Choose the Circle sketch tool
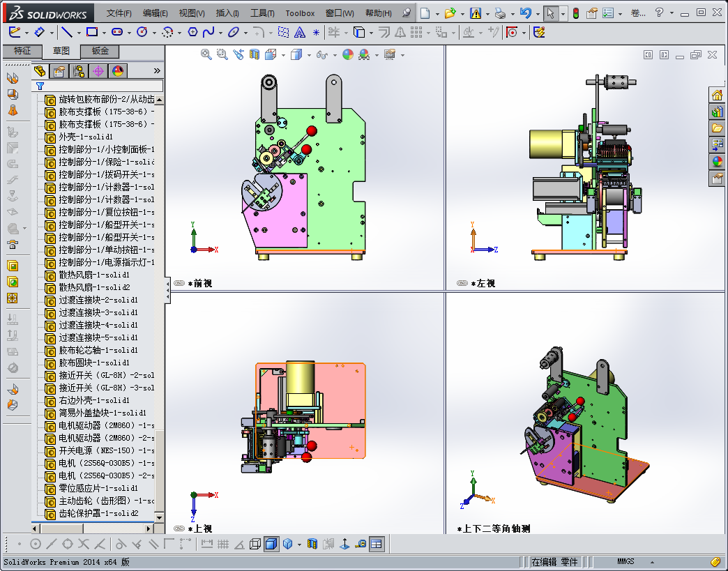The height and width of the screenshot is (571, 728). point(142,32)
